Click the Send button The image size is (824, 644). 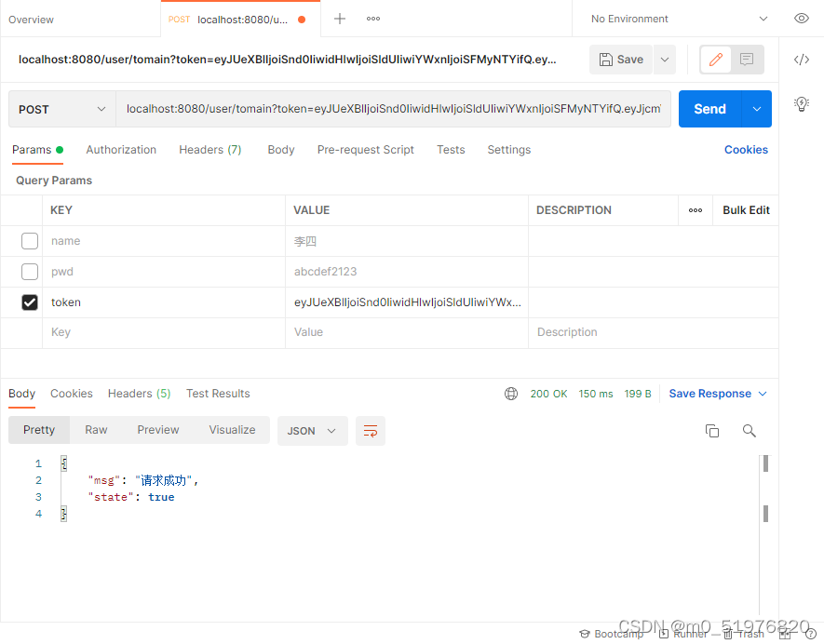pos(710,109)
